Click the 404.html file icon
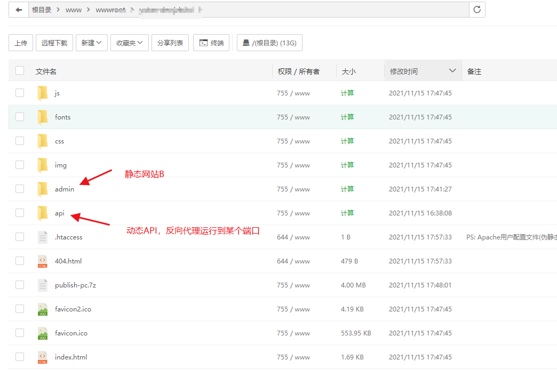 pyautogui.click(x=43, y=261)
